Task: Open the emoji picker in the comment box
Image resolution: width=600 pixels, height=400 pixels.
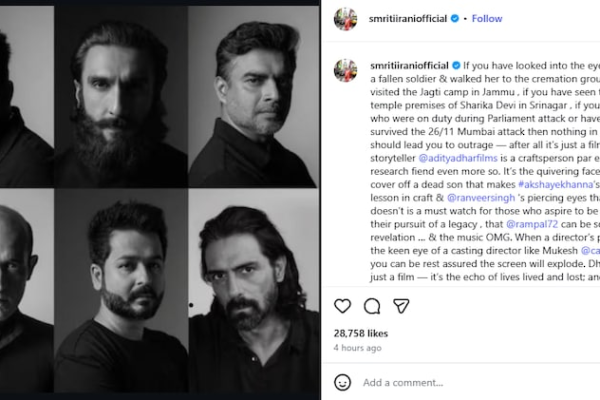Action: [343, 382]
